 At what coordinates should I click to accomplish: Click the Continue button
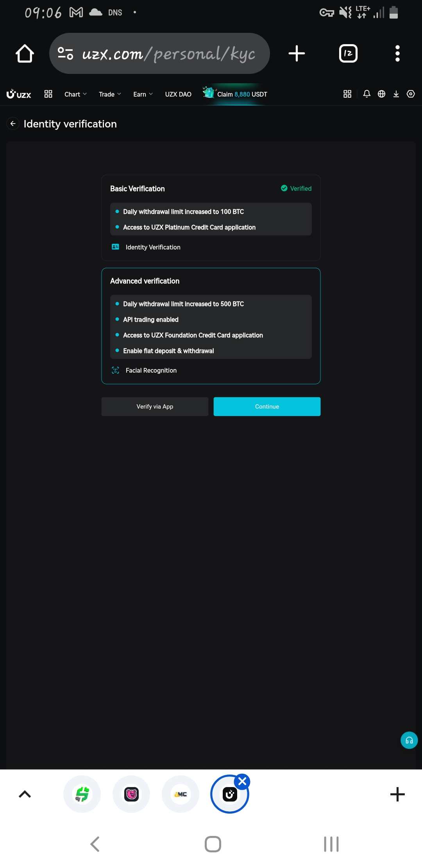click(267, 407)
